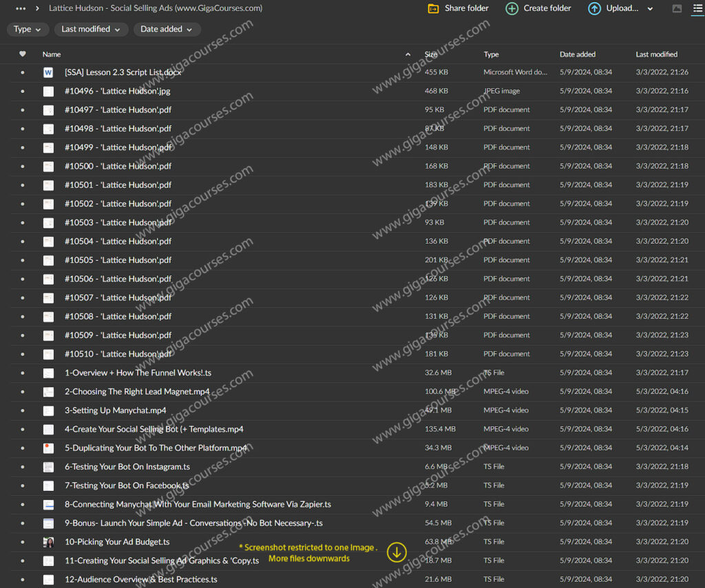
Task: Click file icon of 5-Duplicating Your Bot video
Action: point(48,448)
